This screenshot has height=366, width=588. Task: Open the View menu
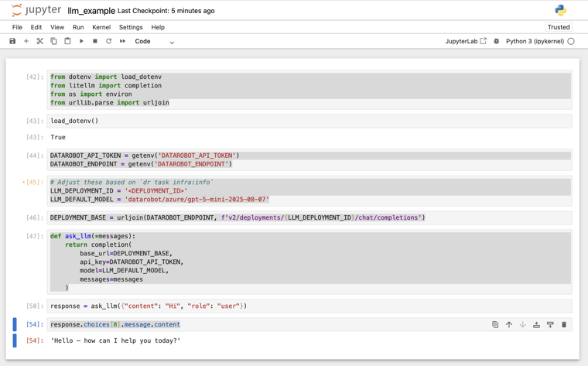point(57,27)
